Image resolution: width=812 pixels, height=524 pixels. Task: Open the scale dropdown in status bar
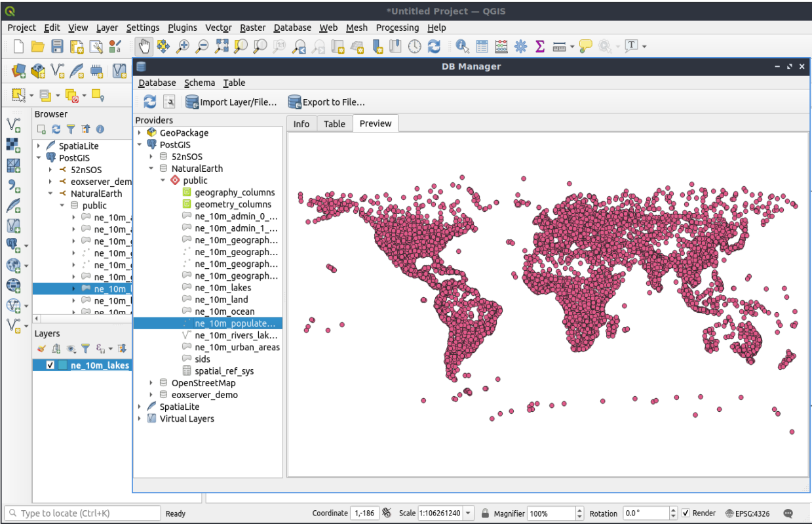pyautogui.click(x=469, y=513)
